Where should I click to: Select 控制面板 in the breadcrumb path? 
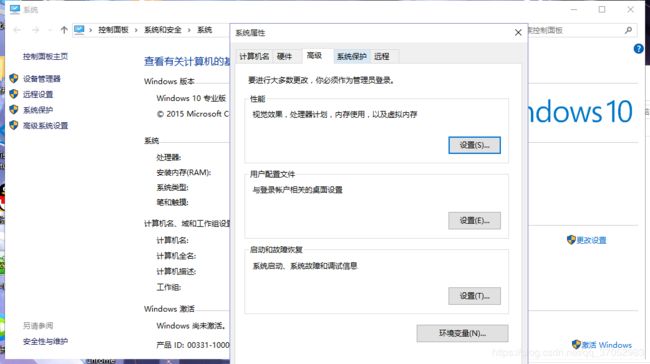113,30
